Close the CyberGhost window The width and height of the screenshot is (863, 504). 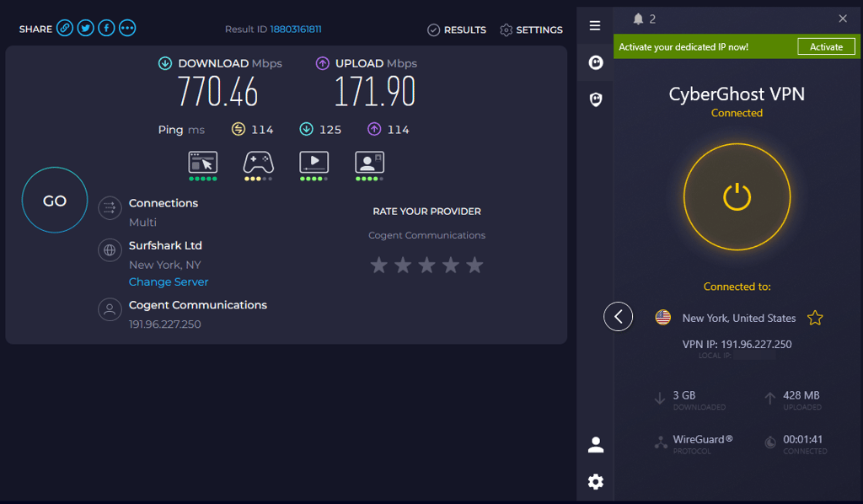tap(843, 19)
